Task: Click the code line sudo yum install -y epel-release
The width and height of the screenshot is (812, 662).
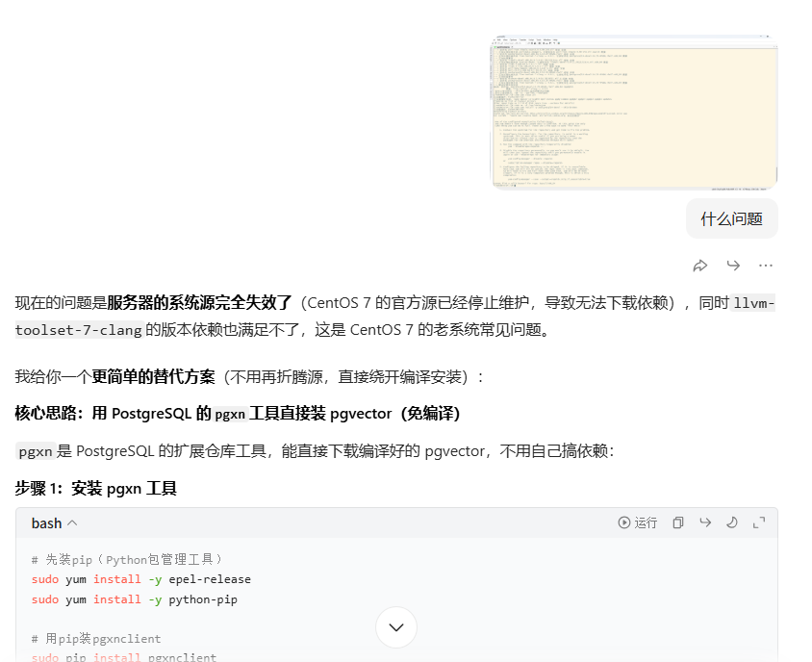Action: (140, 579)
